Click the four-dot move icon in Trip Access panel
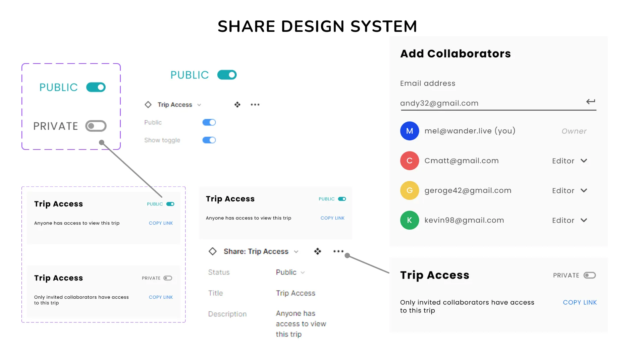Viewport: 644px width, 362px height. [237, 105]
